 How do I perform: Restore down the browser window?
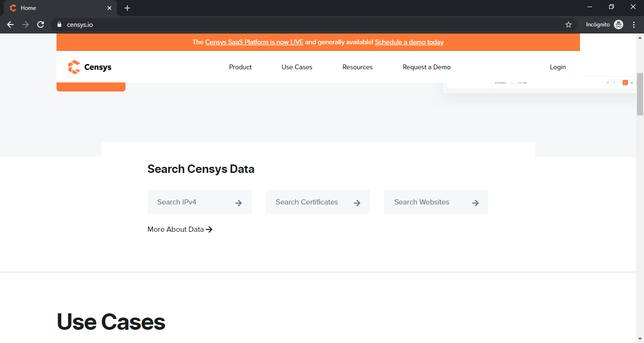point(611,7)
